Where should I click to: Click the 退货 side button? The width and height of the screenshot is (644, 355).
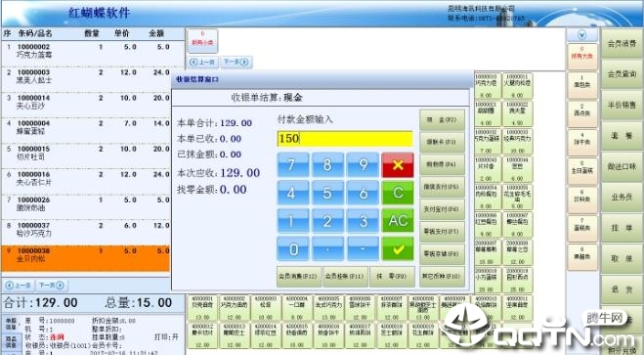[x=622, y=289]
